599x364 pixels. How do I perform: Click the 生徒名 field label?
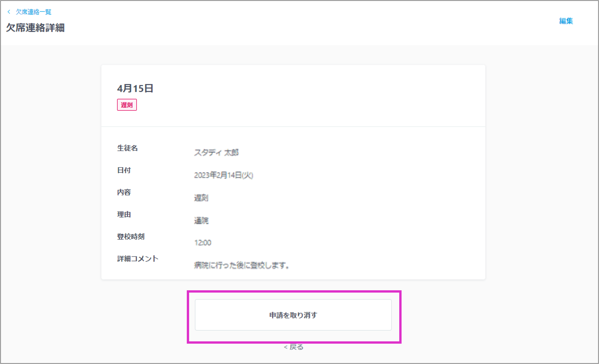pos(127,148)
